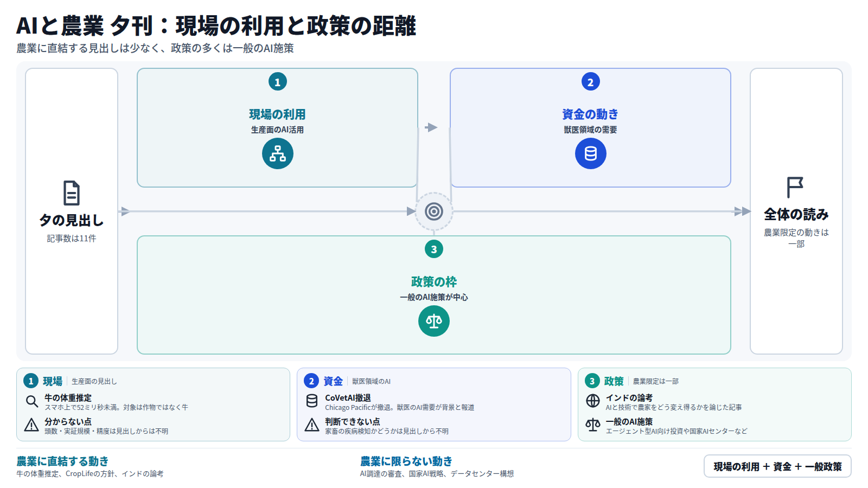Screen dimensions: 868x488
Task: Click the balance scale icon under 政策の枠
Action: tap(434, 321)
